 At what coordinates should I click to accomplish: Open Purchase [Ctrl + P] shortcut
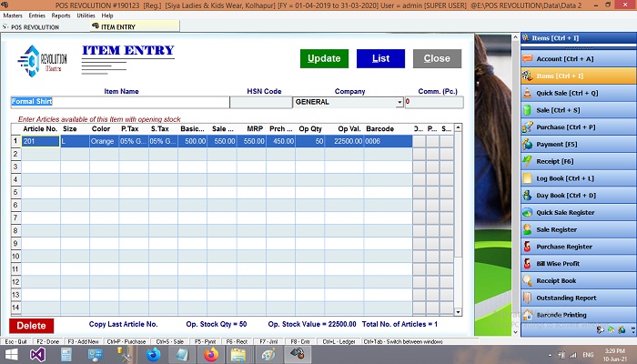(579, 127)
